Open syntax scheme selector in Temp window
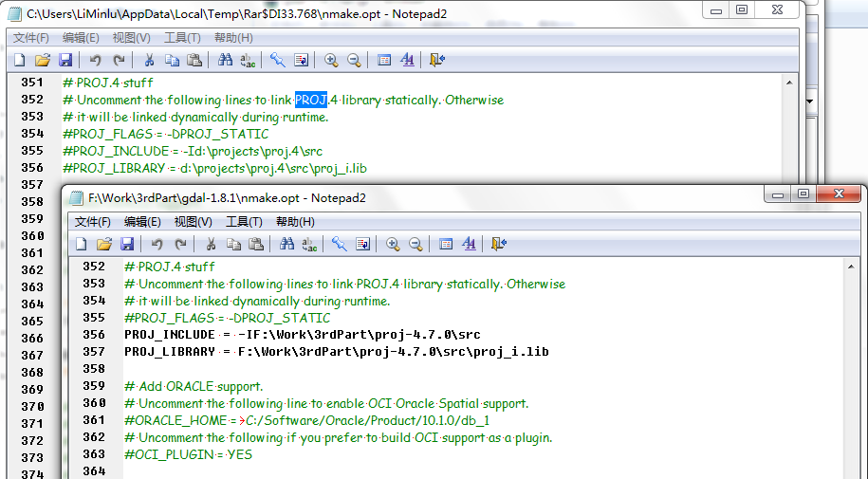This screenshot has height=479, width=868. point(384,60)
